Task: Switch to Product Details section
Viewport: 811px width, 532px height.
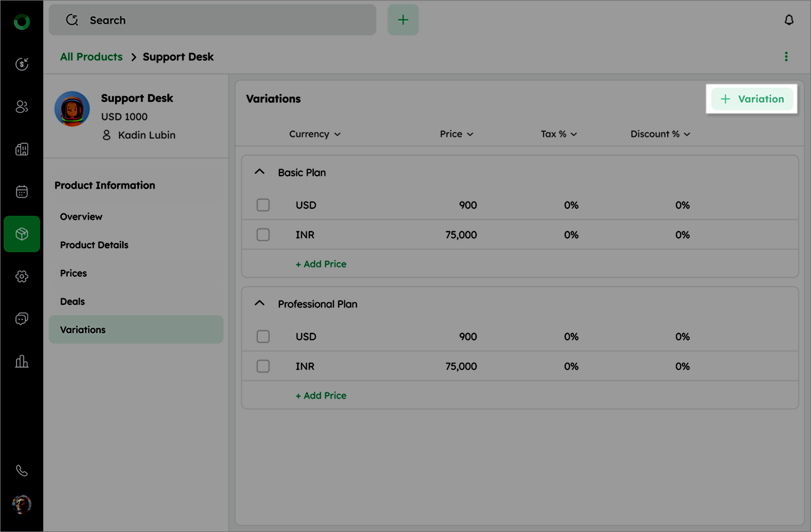Action: pos(94,245)
